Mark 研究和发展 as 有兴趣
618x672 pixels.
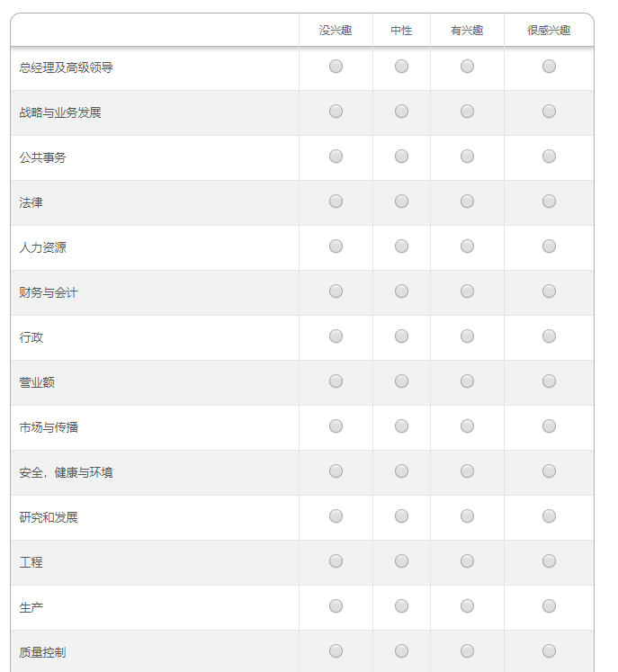[467, 516]
